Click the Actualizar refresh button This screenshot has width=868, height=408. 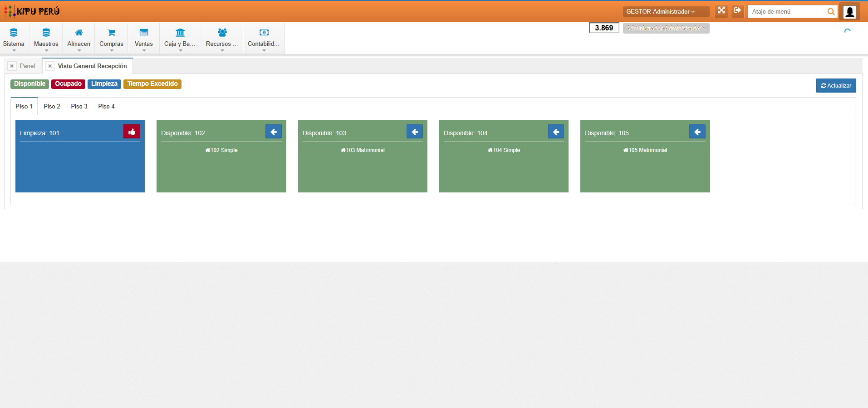836,86
